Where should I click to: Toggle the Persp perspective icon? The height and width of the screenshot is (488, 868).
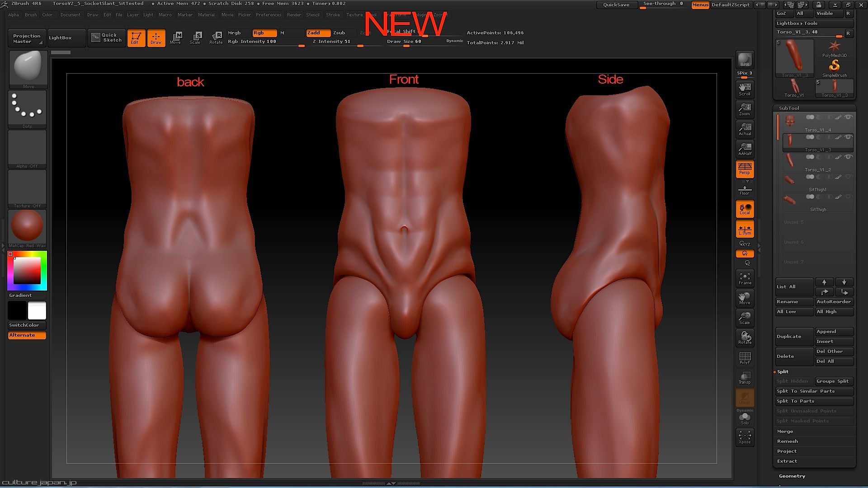tap(745, 169)
